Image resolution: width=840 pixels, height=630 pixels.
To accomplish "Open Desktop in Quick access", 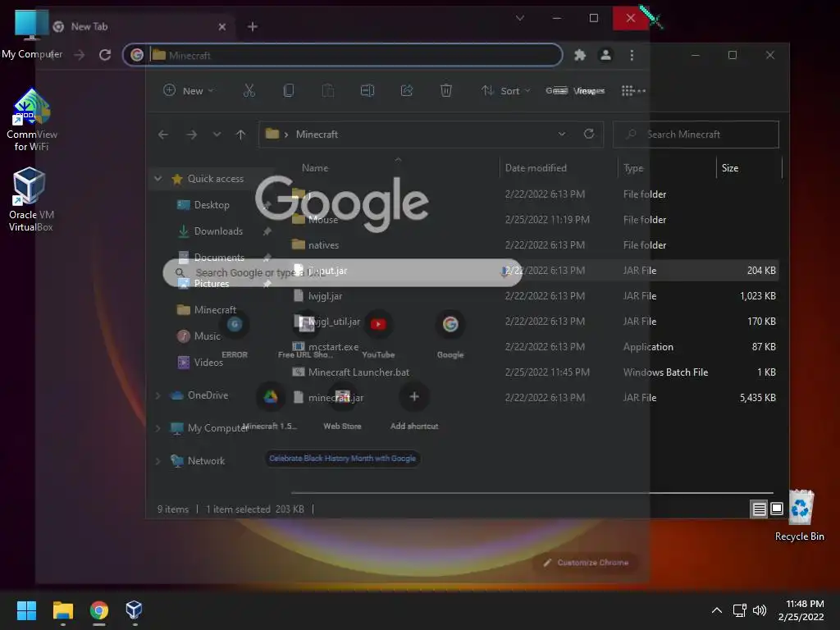I will pos(212,204).
